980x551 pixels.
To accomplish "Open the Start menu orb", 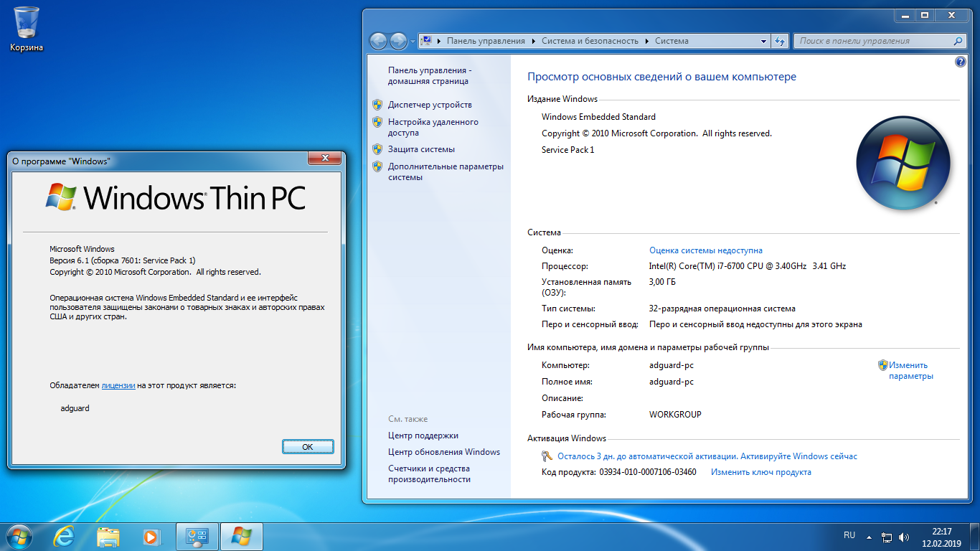I will click(x=18, y=536).
